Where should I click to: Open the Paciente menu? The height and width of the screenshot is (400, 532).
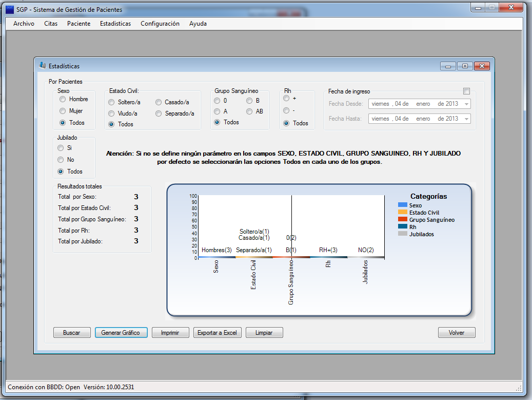(x=78, y=24)
